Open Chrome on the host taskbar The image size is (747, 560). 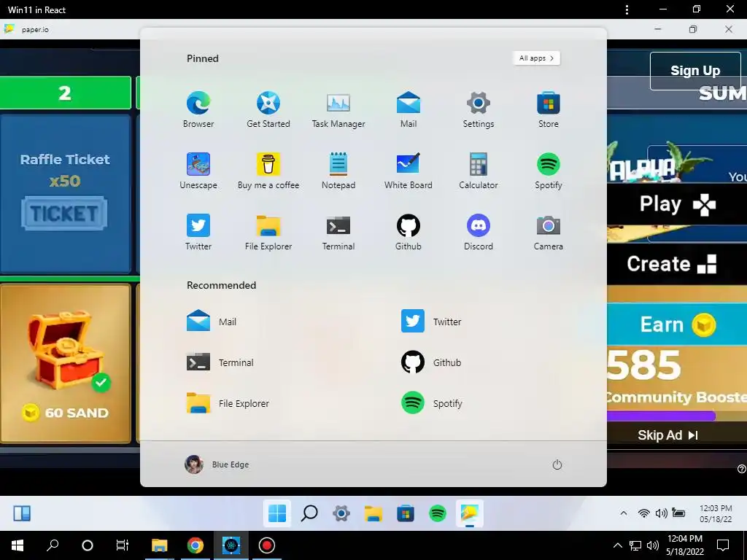(196, 545)
